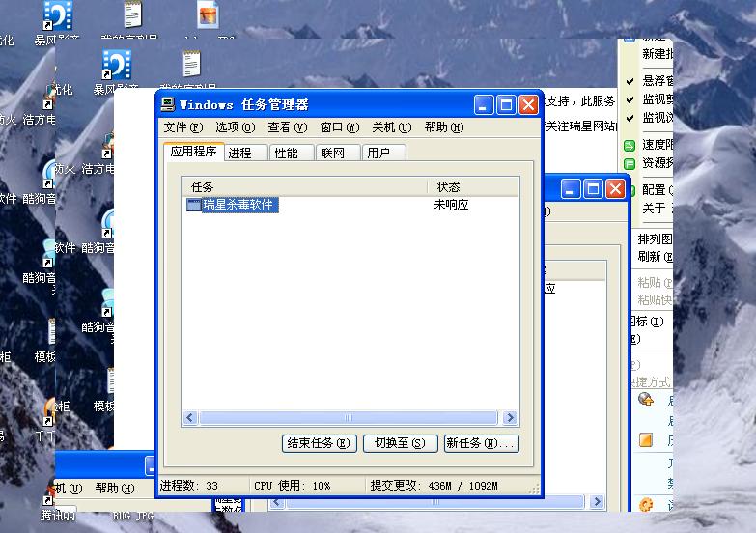Close the window behind Task Manager
The width and height of the screenshot is (756, 533).
click(x=615, y=188)
